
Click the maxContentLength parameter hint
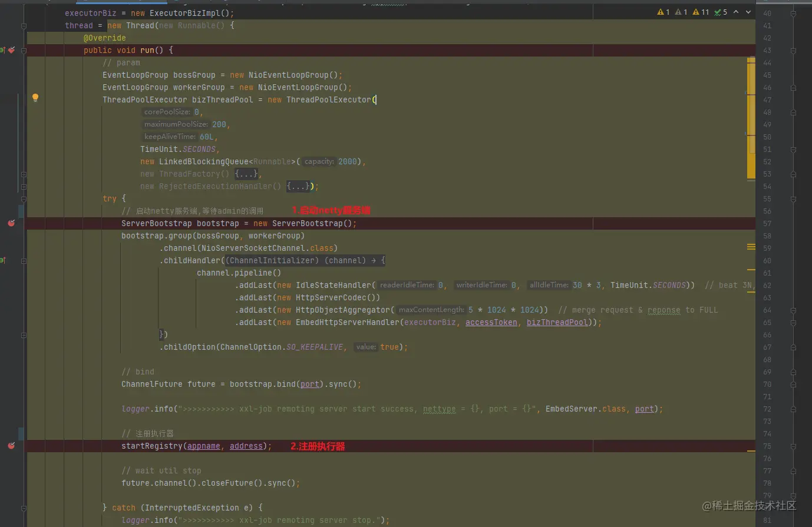tap(431, 310)
